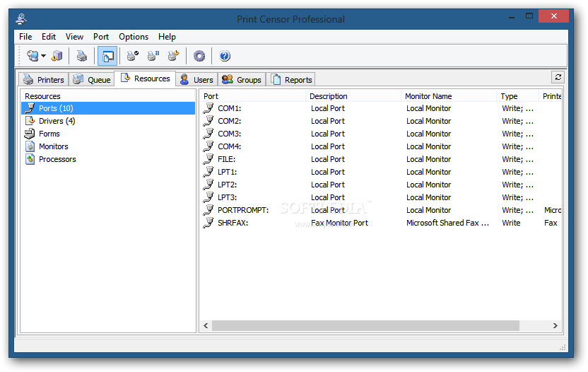Select the LPT2: port row

[380, 185]
